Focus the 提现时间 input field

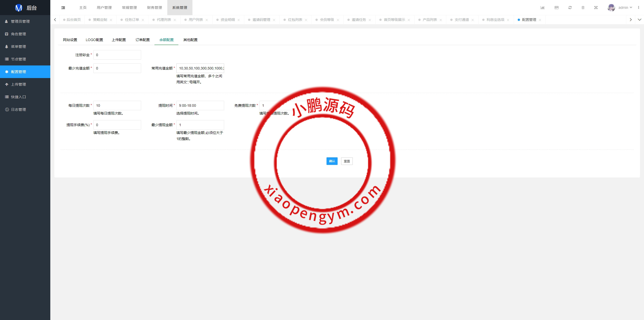pos(200,105)
